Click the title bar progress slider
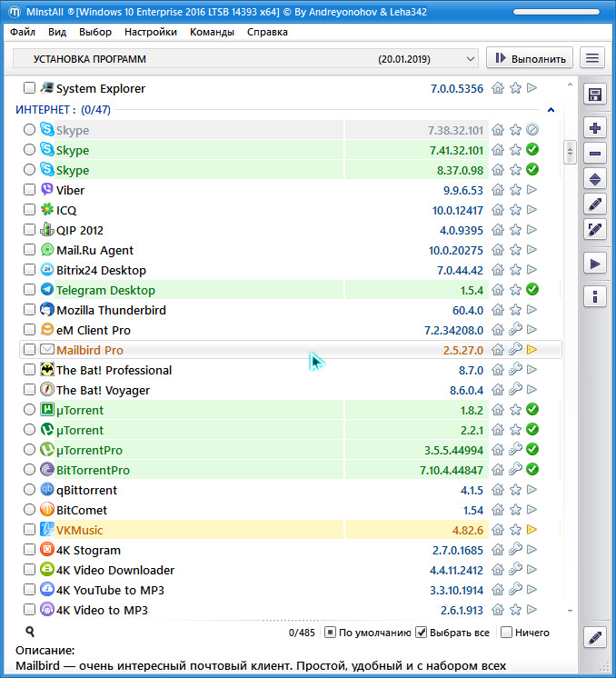The width and height of the screenshot is (616, 678). [556, 12]
